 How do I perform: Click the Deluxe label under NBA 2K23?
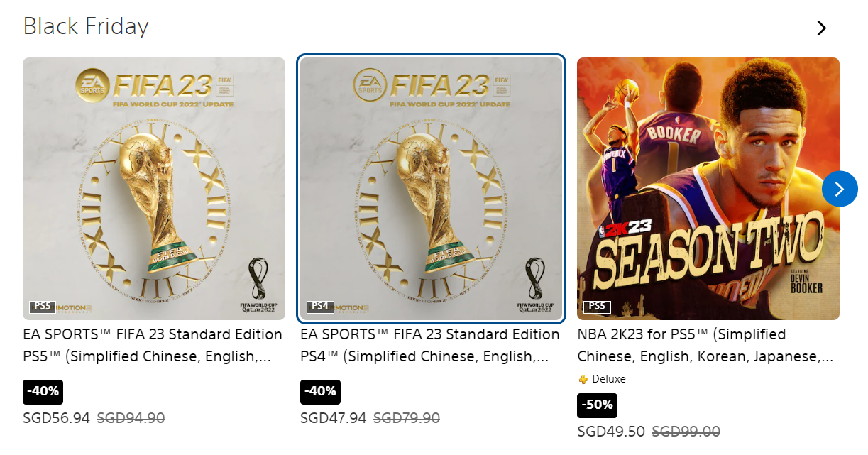609,380
